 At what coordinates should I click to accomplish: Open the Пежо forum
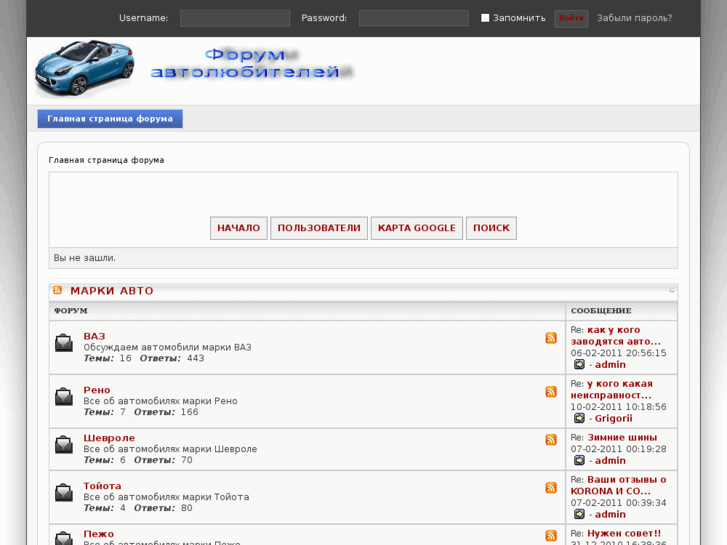pyautogui.click(x=99, y=534)
